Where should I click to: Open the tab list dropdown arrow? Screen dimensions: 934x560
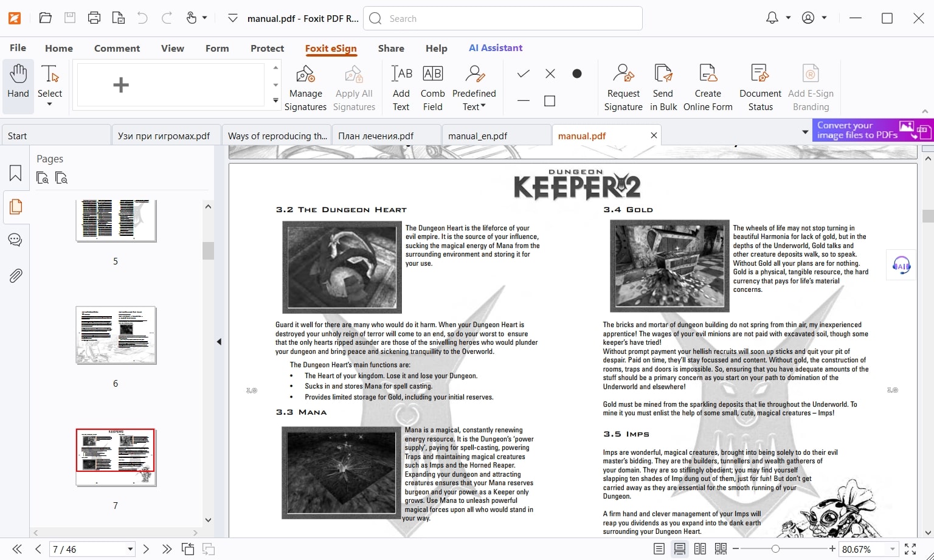click(x=805, y=132)
